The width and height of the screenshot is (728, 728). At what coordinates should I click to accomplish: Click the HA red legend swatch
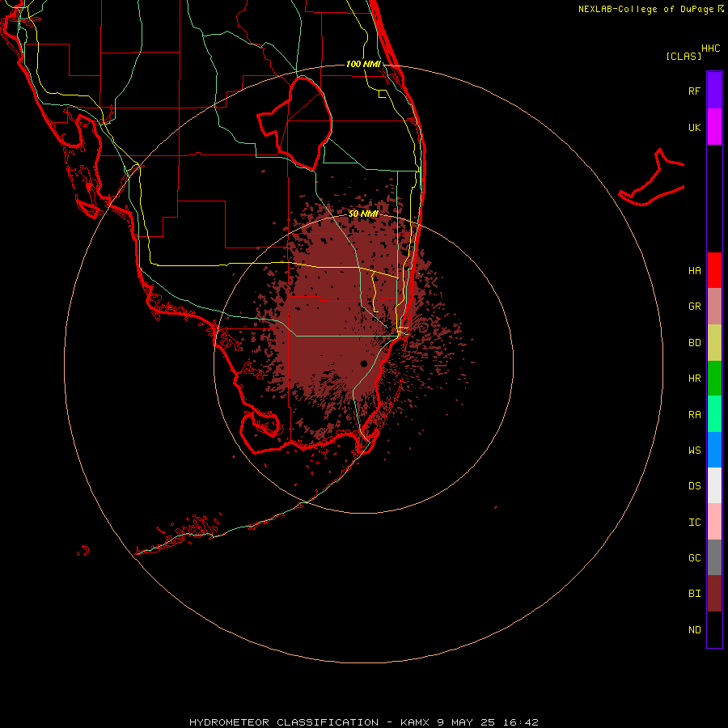pyautogui.click(x=714, y=270)
